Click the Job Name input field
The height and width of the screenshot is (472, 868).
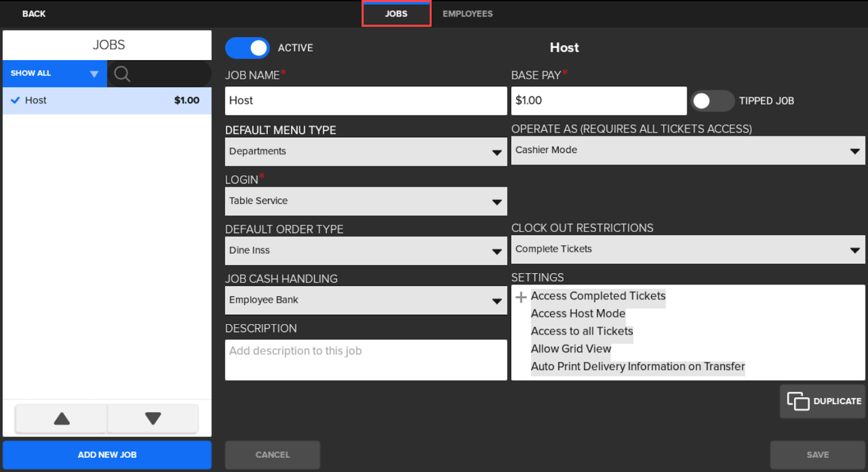pyautogui.click(x=366, y=101)
